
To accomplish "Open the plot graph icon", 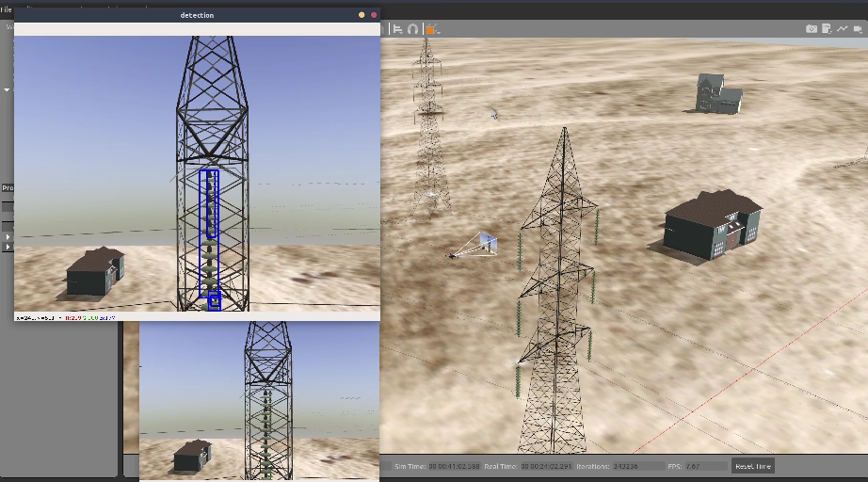I will pyautogui.click(x=842, y=29).
